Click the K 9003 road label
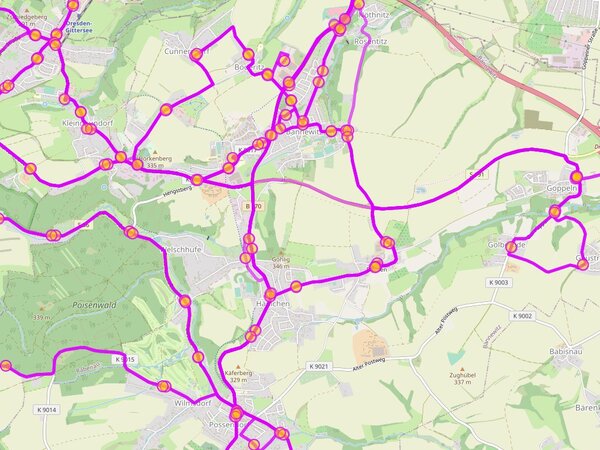 (x=499, y=282)
